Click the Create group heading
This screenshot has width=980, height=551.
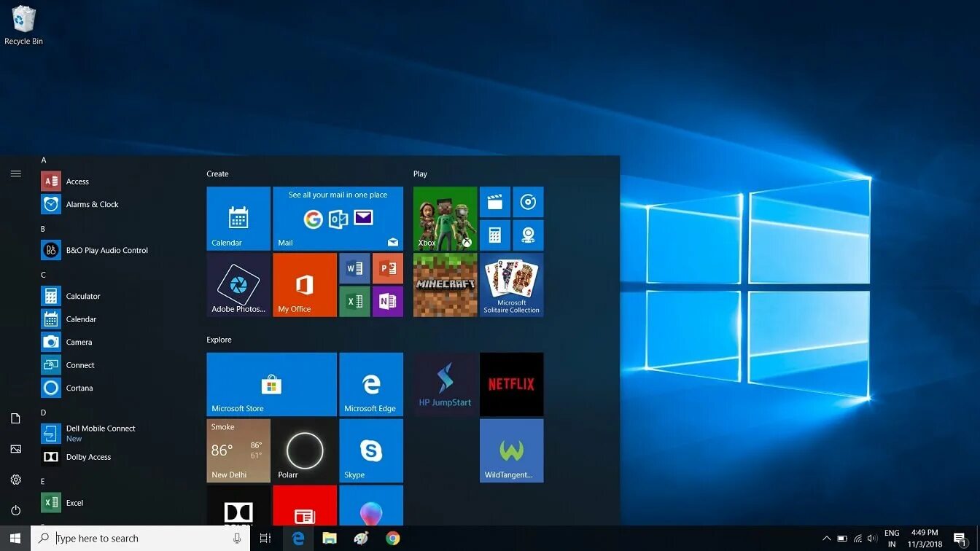[217, 174]
